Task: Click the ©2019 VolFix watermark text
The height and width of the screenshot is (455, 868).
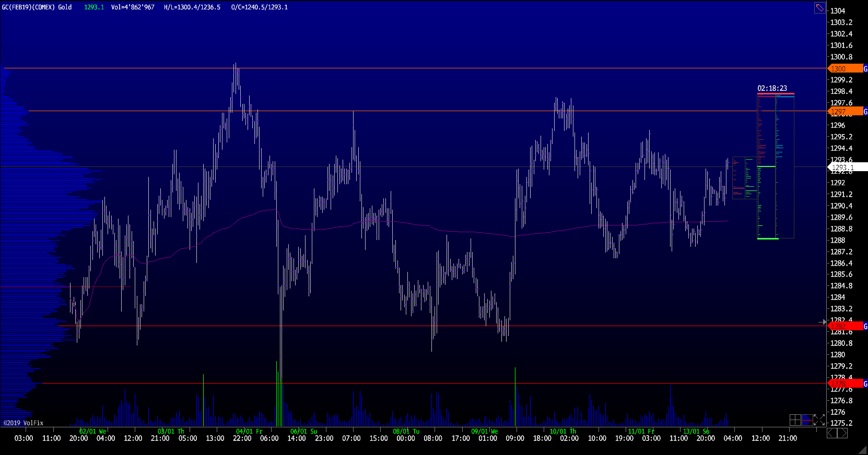Action: click(x=24, y=423)
